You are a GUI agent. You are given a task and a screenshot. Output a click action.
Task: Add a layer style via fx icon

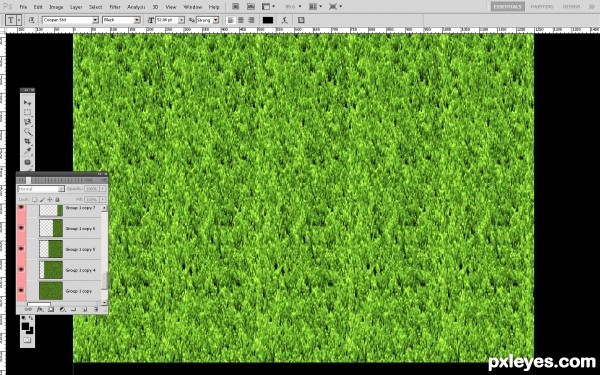(40, 309)
